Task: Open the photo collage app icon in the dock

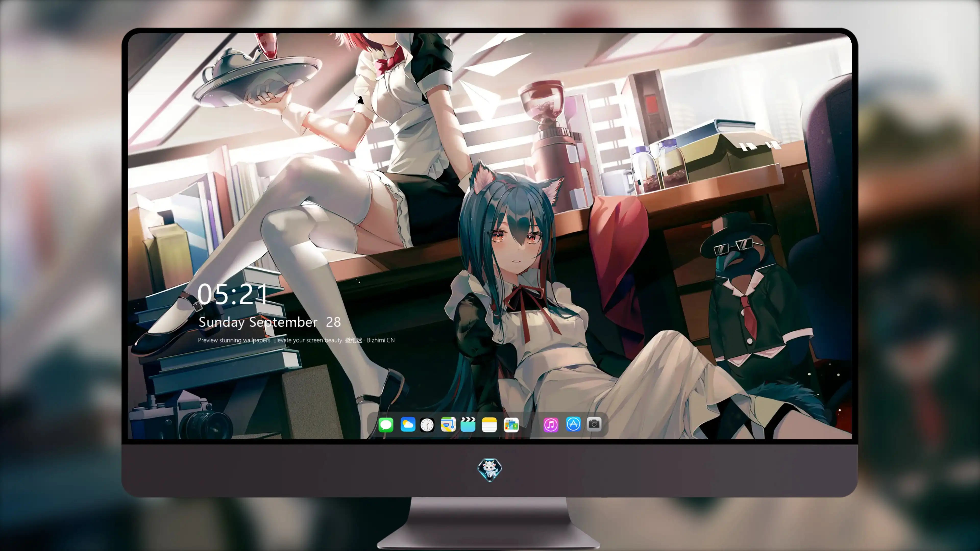Action: (511, 425)
